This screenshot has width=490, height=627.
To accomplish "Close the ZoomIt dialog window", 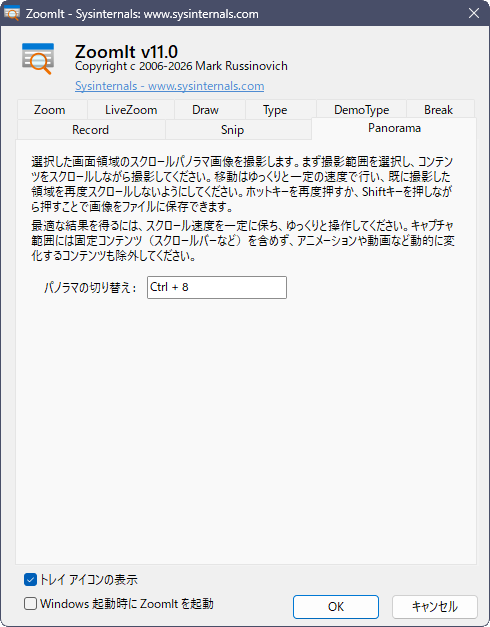I will click(474, 13).
